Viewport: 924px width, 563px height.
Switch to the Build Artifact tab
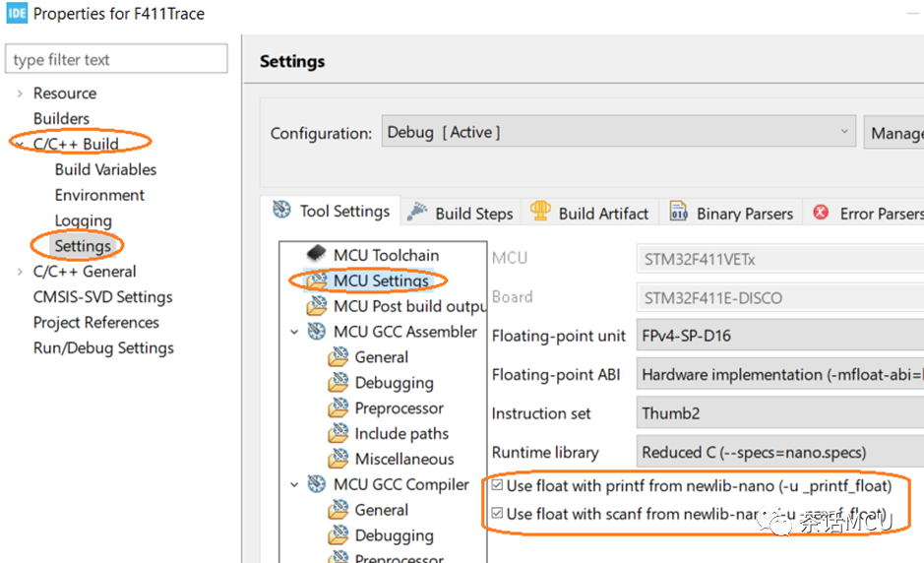click(588, 213)
